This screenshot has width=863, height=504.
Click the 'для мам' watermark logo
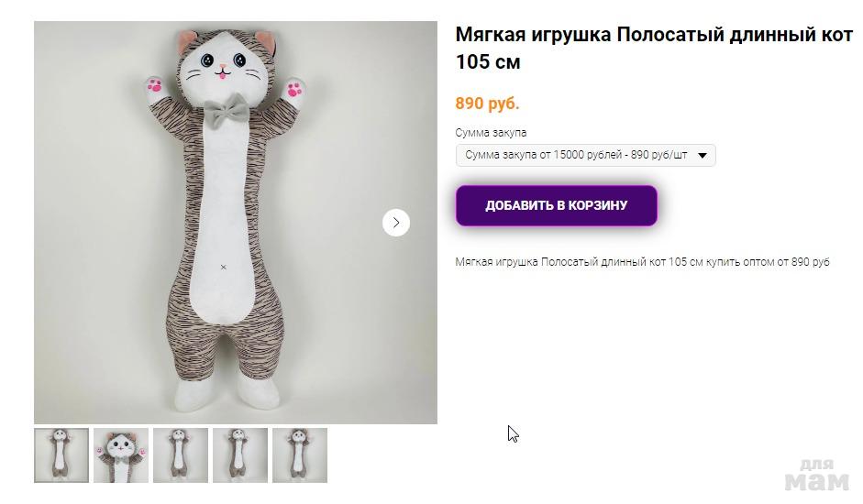pos(818,475)
